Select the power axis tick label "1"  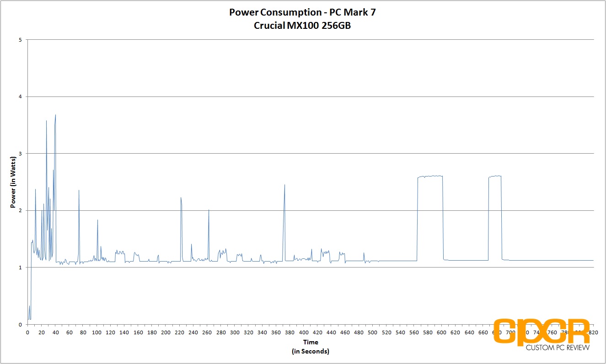20,268
